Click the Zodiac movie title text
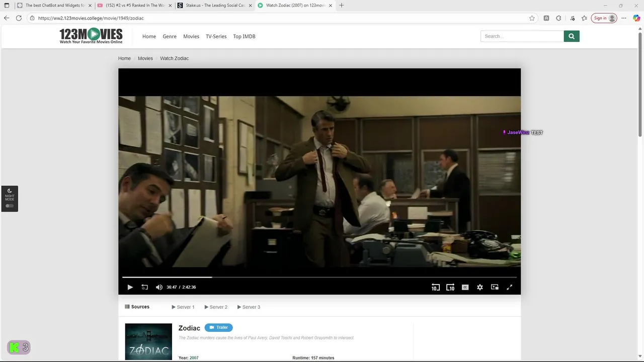The width and height of the screenshot is (644, 362). (x=189, y=328)
